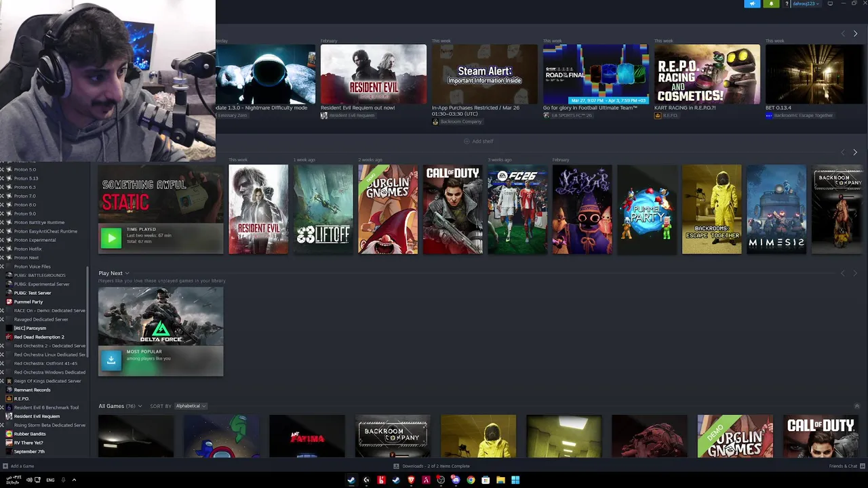Open the question mark help icon
The width and height of the screenshot is (868, 488).
tap(787, 4)
